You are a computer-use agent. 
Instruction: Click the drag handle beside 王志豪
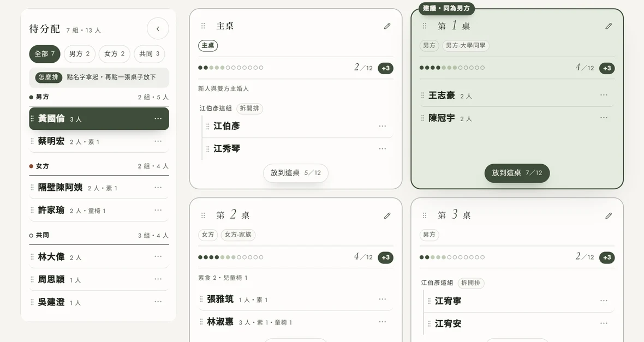coord(422,95)
